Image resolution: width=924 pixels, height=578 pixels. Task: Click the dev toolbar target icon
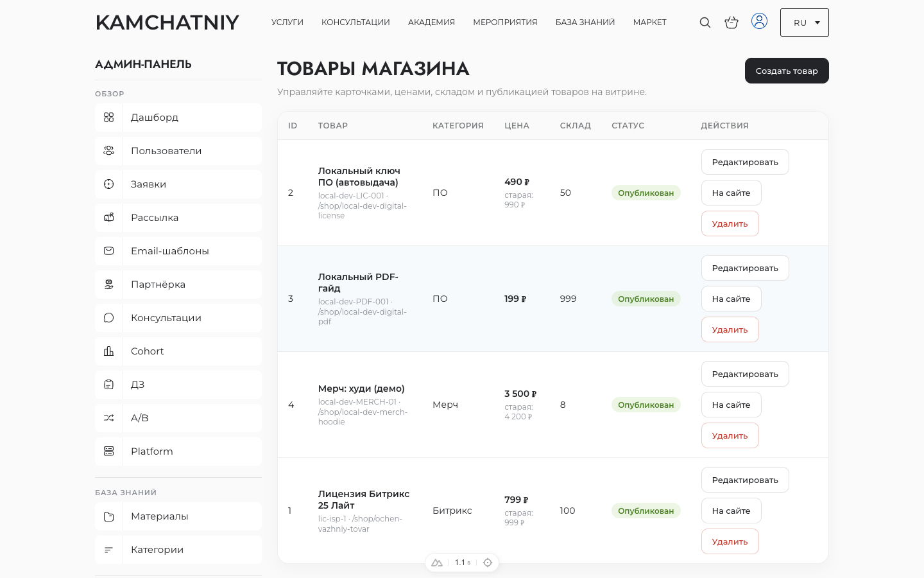point(488,563)
